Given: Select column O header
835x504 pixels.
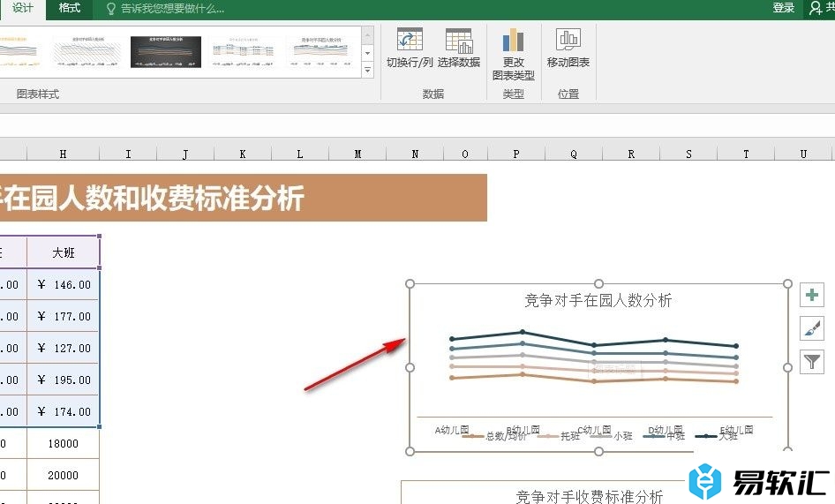Looking at the screenshot, I should (x=465, y=154).
